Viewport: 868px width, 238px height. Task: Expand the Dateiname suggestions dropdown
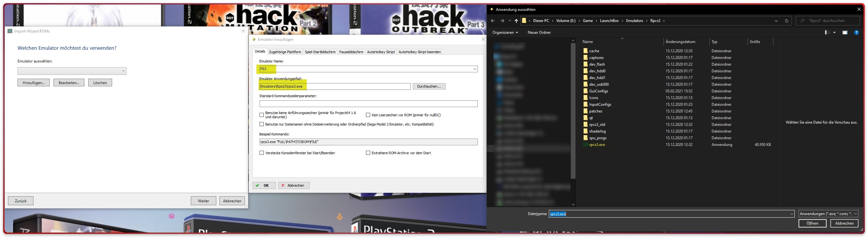point(792,214)
